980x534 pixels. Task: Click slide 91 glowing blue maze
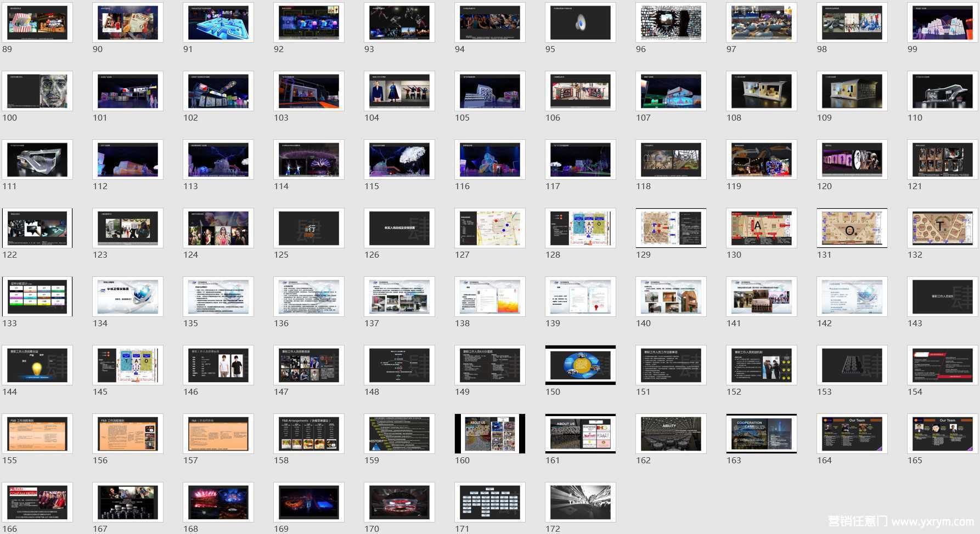218,22
